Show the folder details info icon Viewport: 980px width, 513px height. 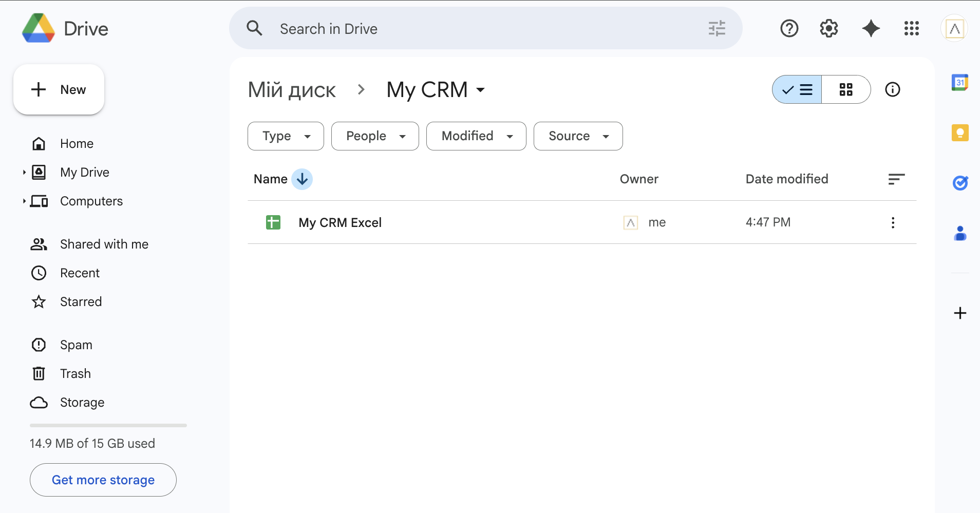point(893,89)
